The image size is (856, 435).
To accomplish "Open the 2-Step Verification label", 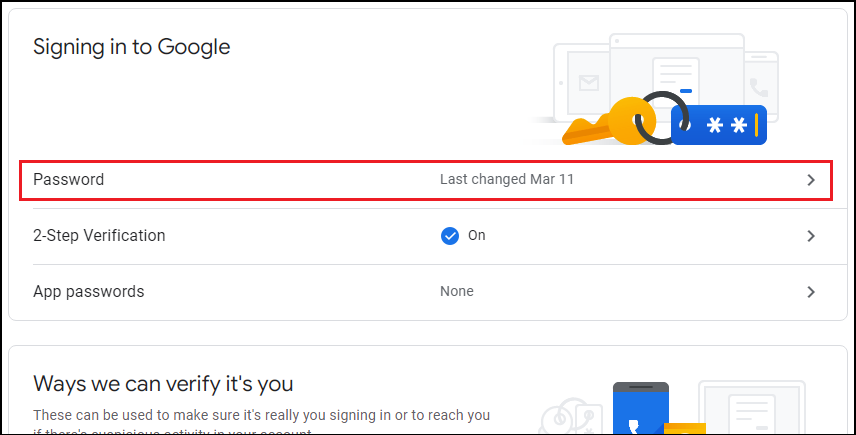I will [x=99, y=236].
